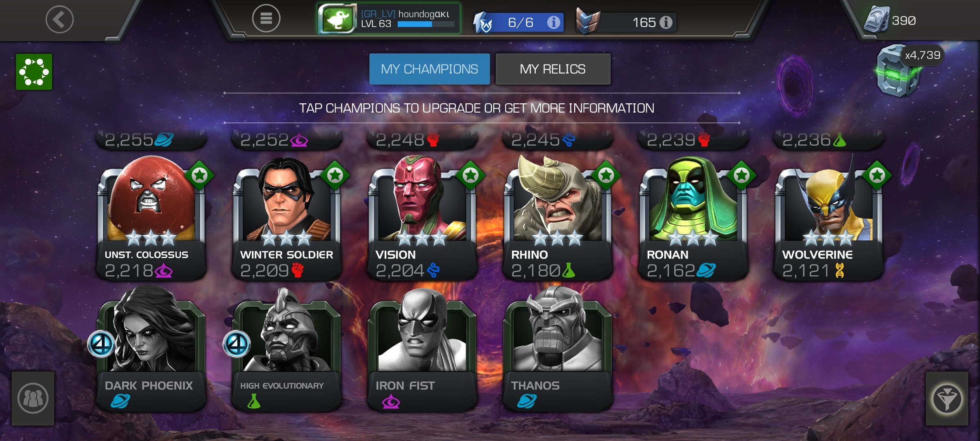Switch to My Relics tab
The width and height of the screenshot is (980, 441).
pyautogui.click(x=553, y=69)
